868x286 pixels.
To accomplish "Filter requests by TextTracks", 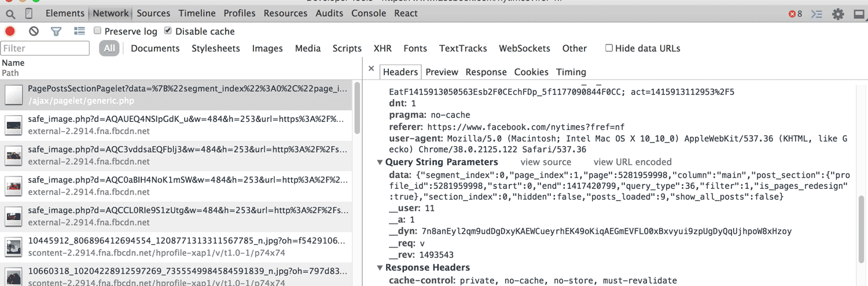I will (463, 49).
